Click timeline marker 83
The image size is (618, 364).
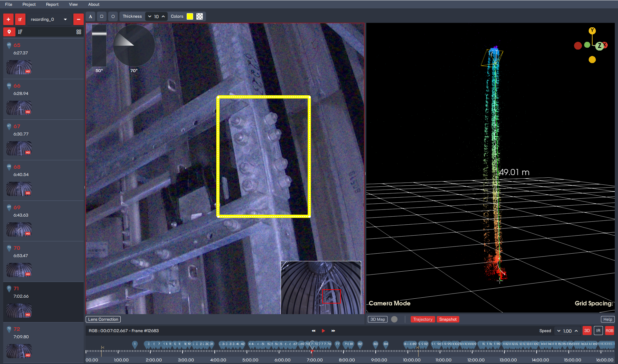[x=375, y=344]
